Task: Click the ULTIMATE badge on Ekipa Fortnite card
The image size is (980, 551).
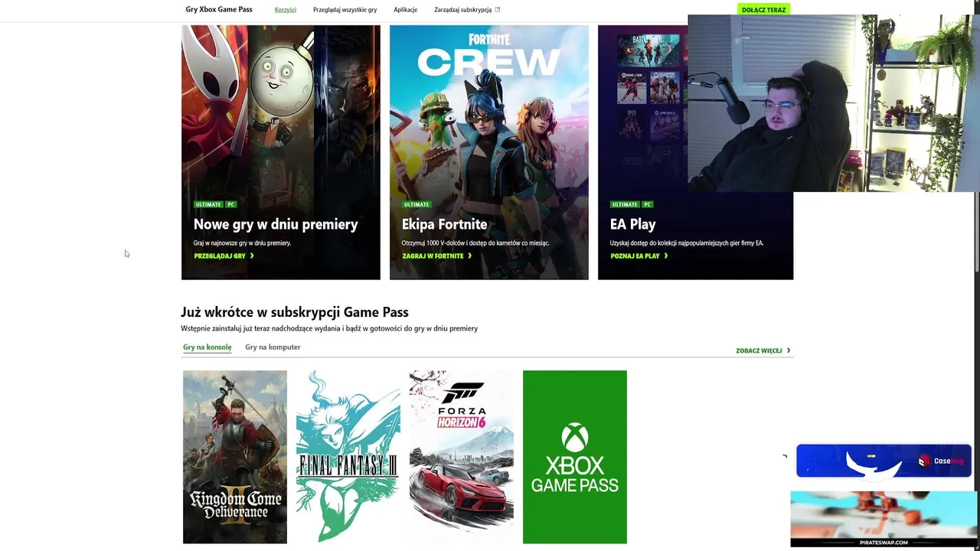Action: (416, 204)
